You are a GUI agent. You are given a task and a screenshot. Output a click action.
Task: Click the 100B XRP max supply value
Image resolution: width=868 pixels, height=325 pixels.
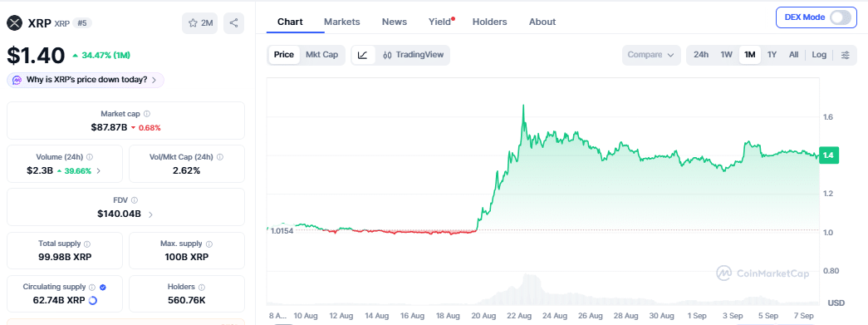pos(187,257)
